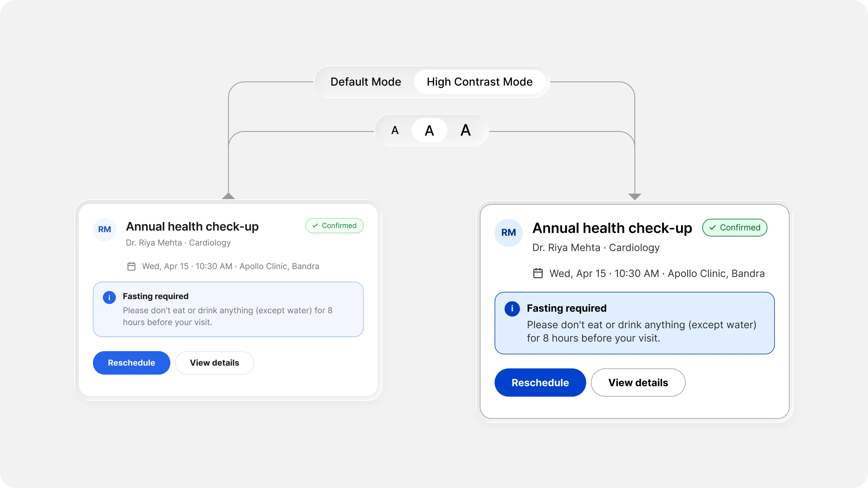The height and width of the screenshot is (488, 868).
Task: Click the large Annual health check-up title
Action: click(x=612, y=228)
